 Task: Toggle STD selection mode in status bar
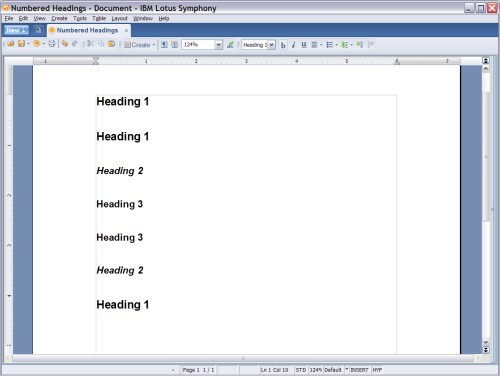coord(301,370)
